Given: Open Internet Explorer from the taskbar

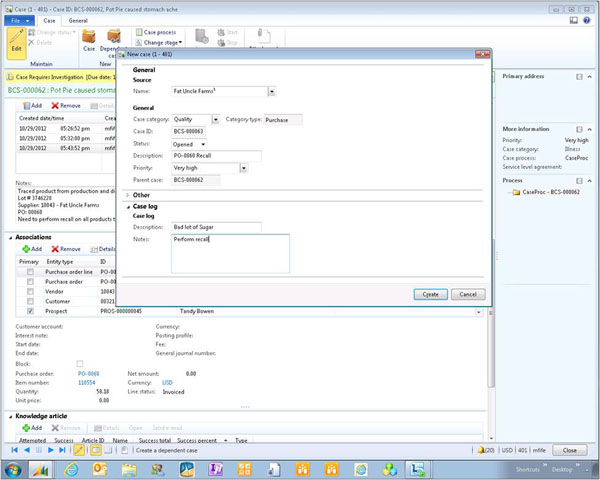Looking at the screenshot, I should coord(73,469).
